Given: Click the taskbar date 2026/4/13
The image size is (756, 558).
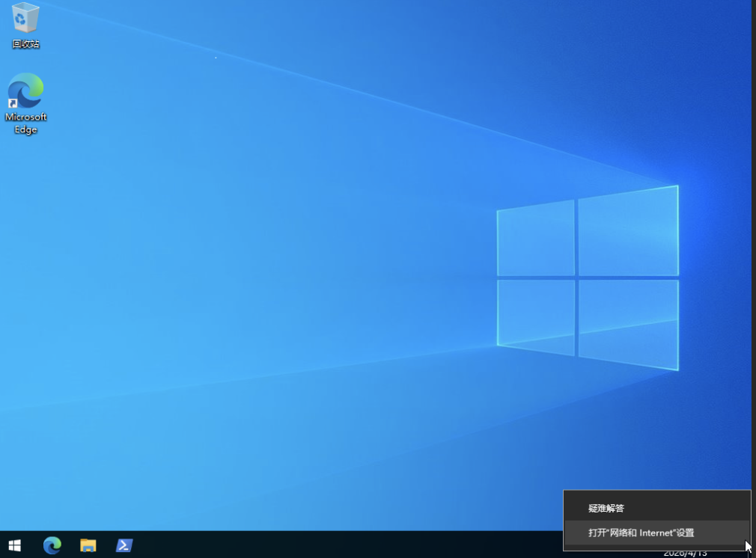Looking at the screenshot, I should tap(685, 554).
